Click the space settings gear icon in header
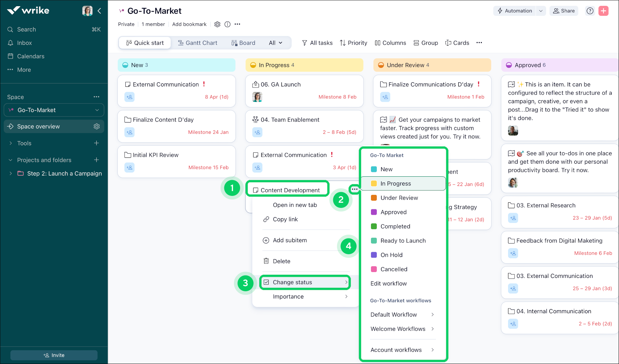This screenshot has width=619, height=364. pyautogui.click(x=217, y=24)
